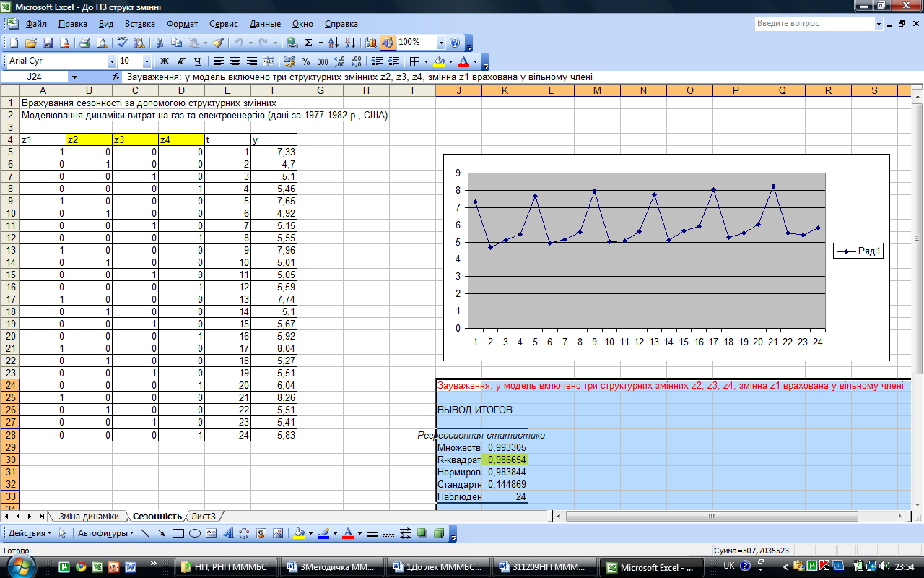Insert WordArt from the drawing toolbar
Image resolution: width=924 pixels, height=578 pixels.
(x=228, y=534)
